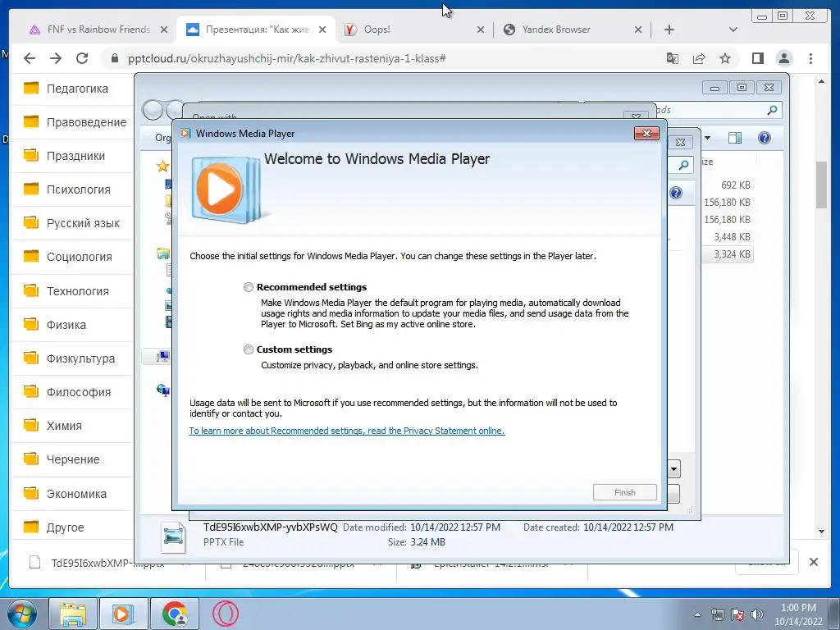Close the browser downloads bar
The height and width of the screenshot is (630, 840).
pyautogui.click(x=813, y=562)
